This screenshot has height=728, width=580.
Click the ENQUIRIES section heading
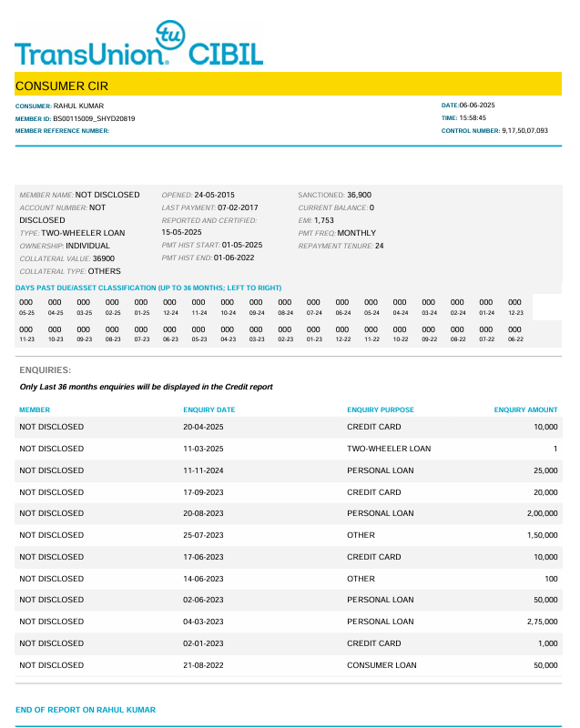click(x=45, y=370)
